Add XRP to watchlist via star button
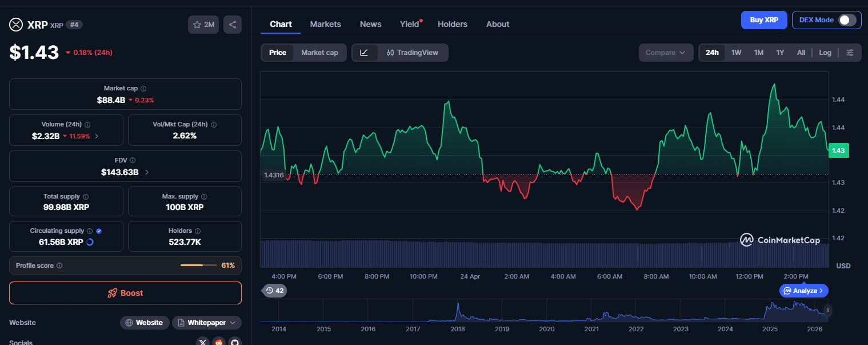The height and width of the screenshot is (345, 868). click(x=203, y=25)
